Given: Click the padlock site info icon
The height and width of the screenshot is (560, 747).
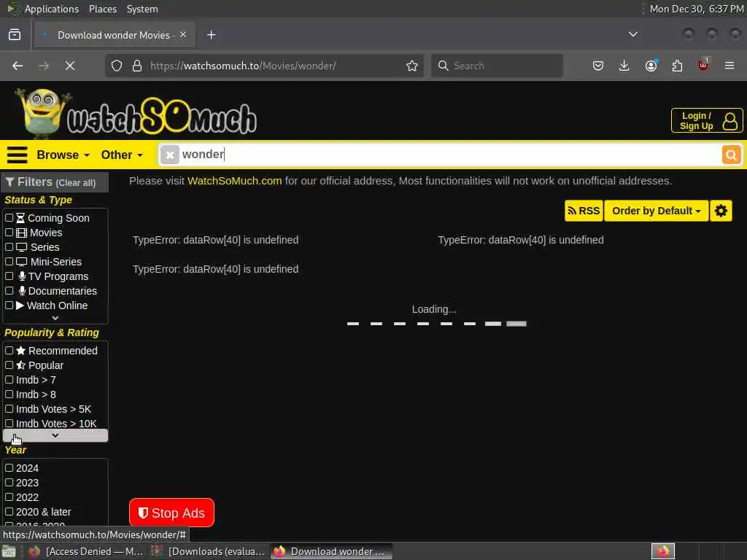Looking at the screenshot, I should [x=137, y=66].
